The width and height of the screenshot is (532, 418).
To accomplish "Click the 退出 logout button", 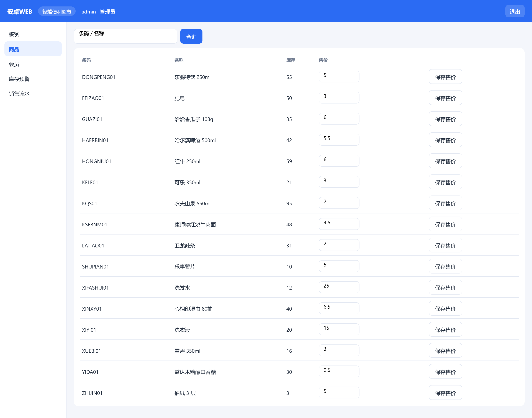I will [x=515, y=11].
